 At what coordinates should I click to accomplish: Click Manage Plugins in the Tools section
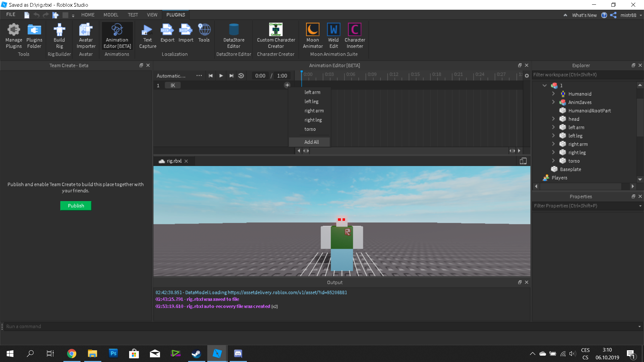point(13,35)
